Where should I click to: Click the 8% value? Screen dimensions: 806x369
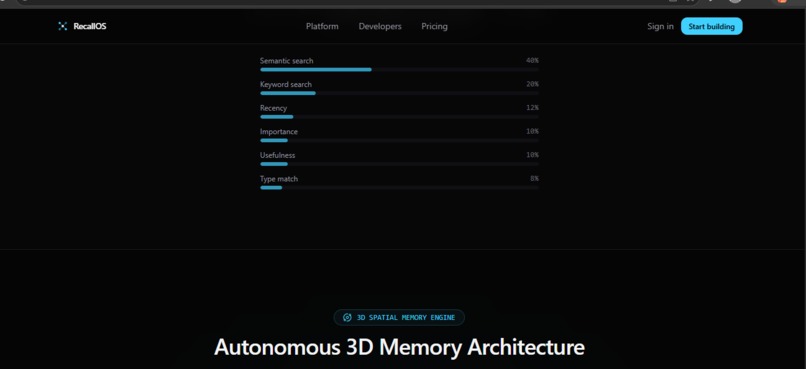[534, 179]
